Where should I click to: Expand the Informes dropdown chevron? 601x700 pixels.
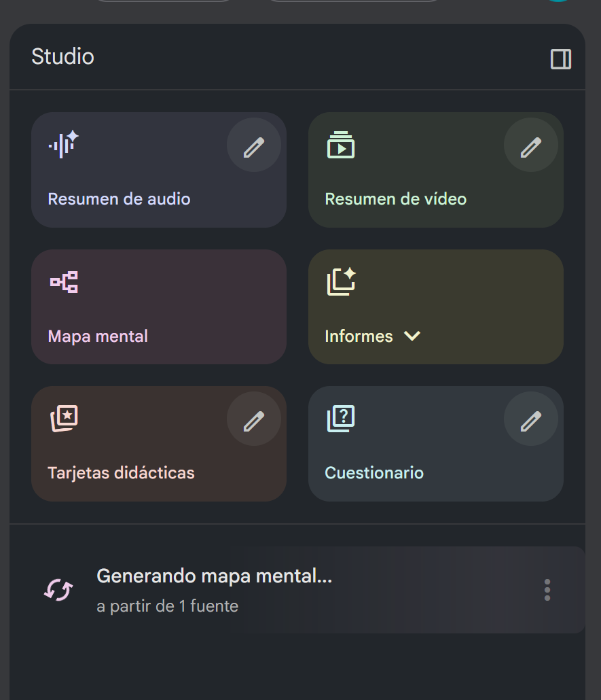tap(413, 336)
